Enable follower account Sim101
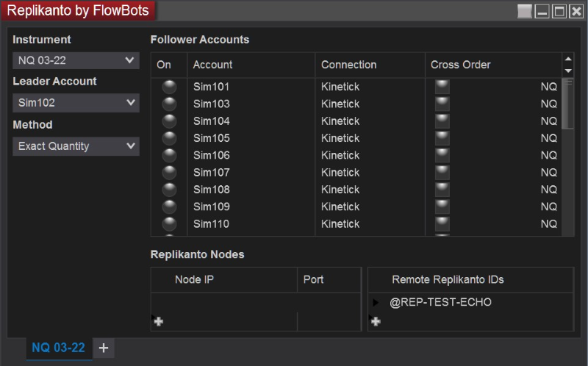588x366 pixels. (169, 87)
